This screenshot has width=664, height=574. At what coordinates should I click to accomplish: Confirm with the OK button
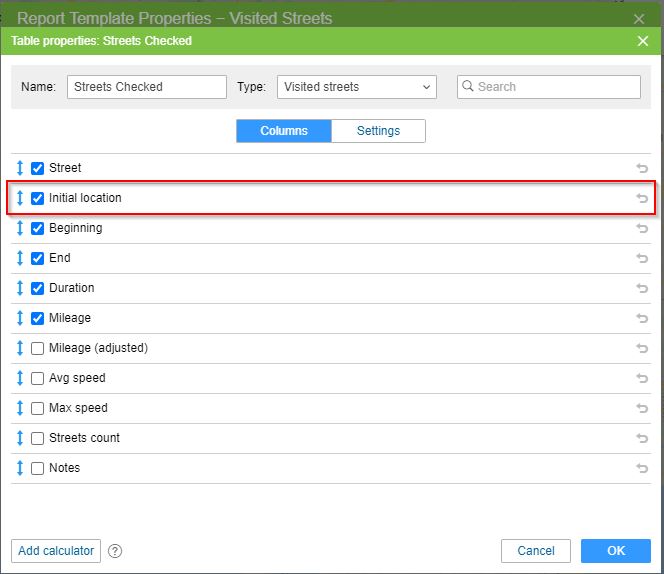click(x=616, y=551)
